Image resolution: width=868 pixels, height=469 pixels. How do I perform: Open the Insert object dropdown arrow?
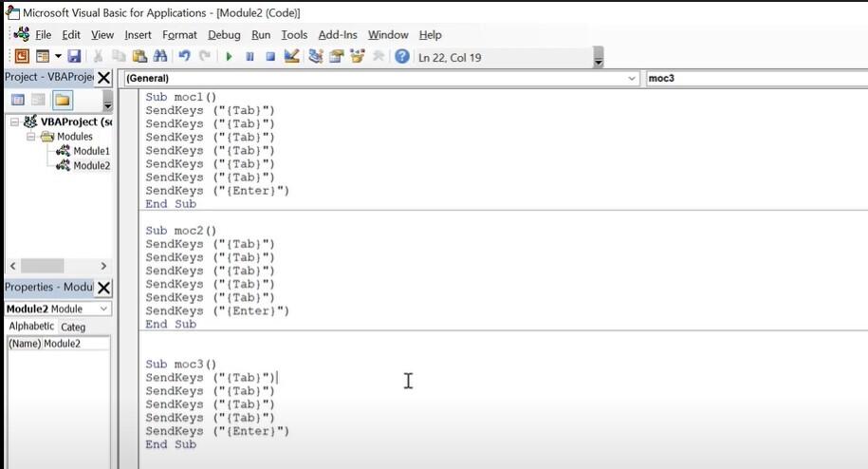pyautogui.click(x=58, y=56)
